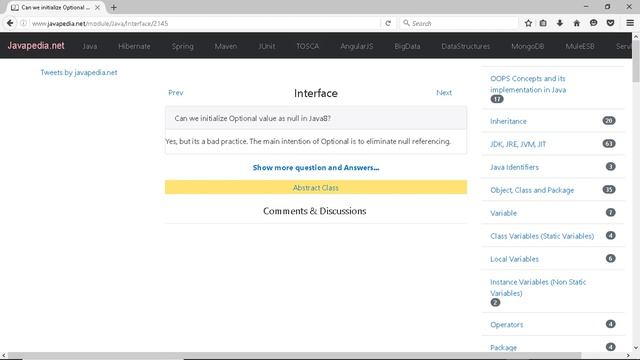Viewport: 640px width, 360px height.
Task: Open the JUnit navbar item
Action: coord(267,46)
